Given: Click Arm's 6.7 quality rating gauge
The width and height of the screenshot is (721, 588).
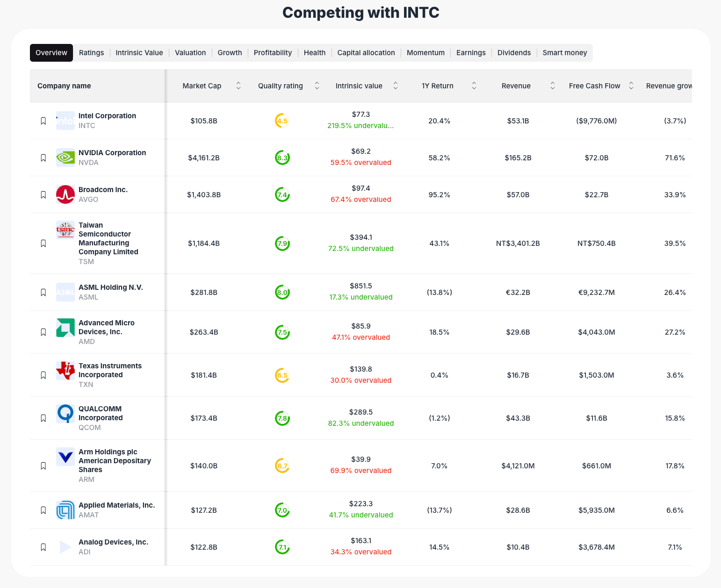Looking at the screenshot, I should click(x=282, y=466).
